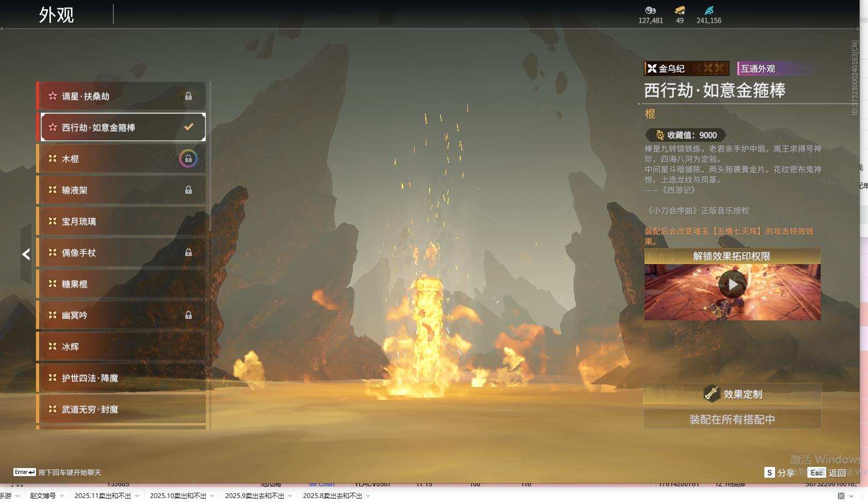Click the 收藏值：9000 value text
This screenshot has height=504, width=868.
[x=692, y=135]
